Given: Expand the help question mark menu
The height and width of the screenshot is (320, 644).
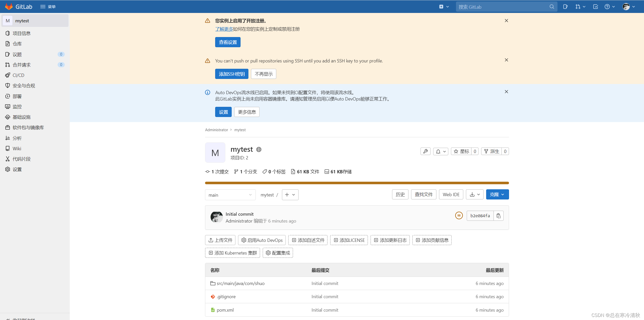Looking at the screenshot, I should click(x=609, y=7).
